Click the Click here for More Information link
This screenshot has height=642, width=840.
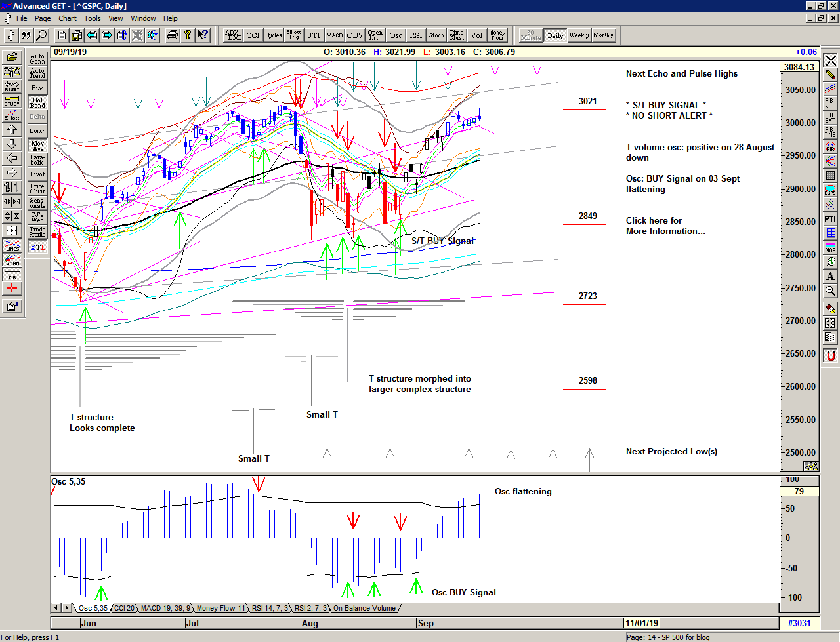pos(665,226)
